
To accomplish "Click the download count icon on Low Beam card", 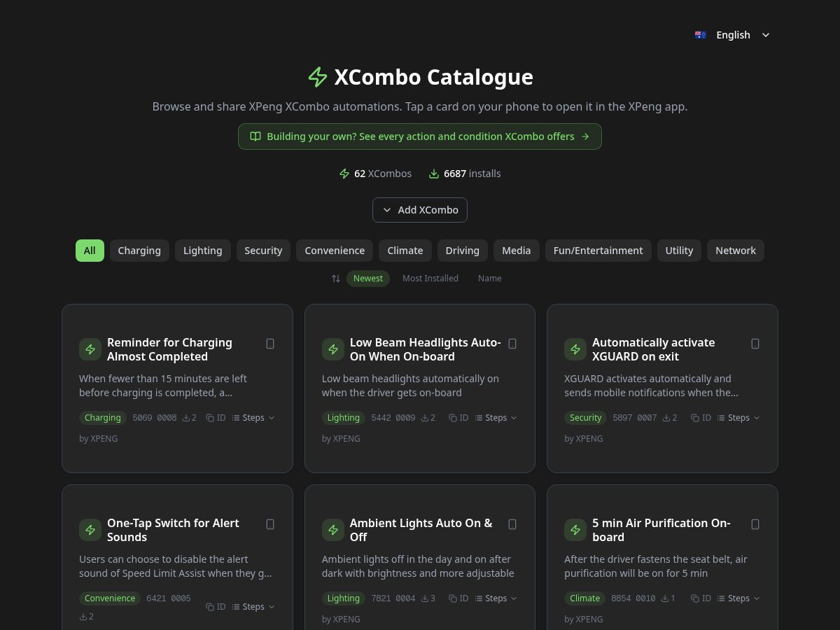I will pos(425,418).
